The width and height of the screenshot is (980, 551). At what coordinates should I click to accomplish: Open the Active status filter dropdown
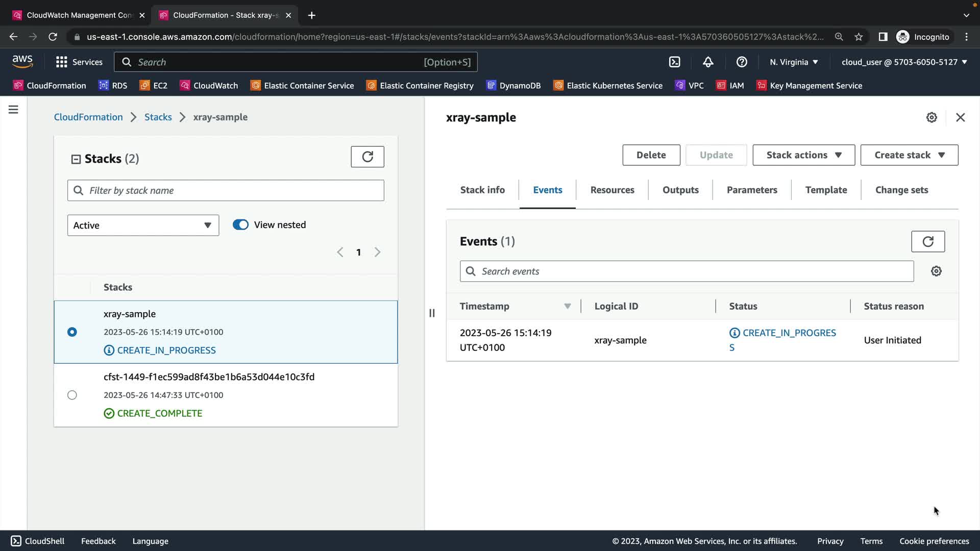[x=143, y=226]
